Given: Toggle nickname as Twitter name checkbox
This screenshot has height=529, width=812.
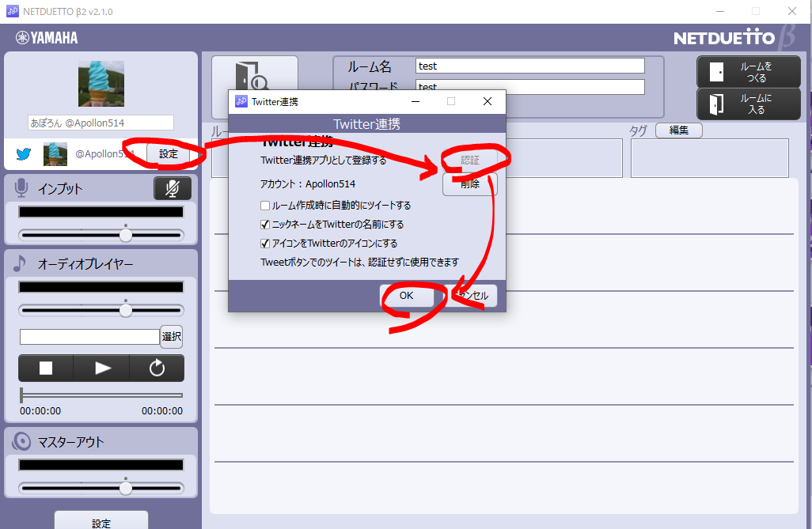Looking at the screenshot, I should coord(265,225).
